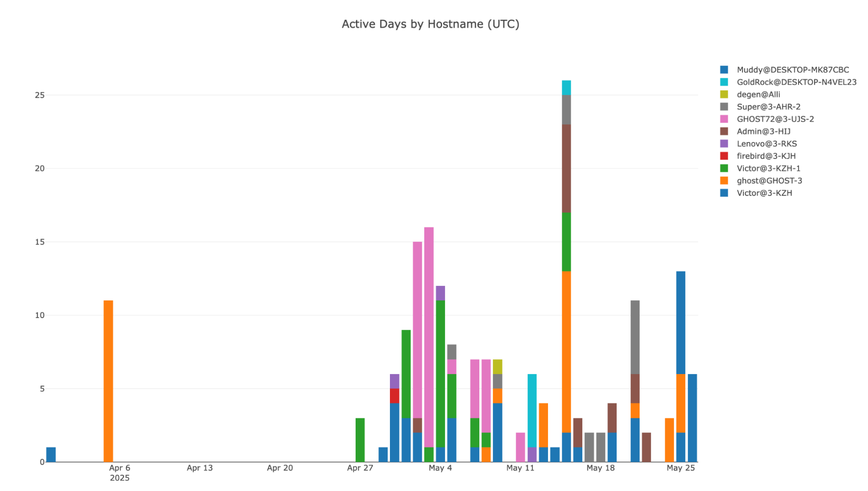Click the cyan segment atop the tallest bar
868x491 pixels.
(566, 88)
